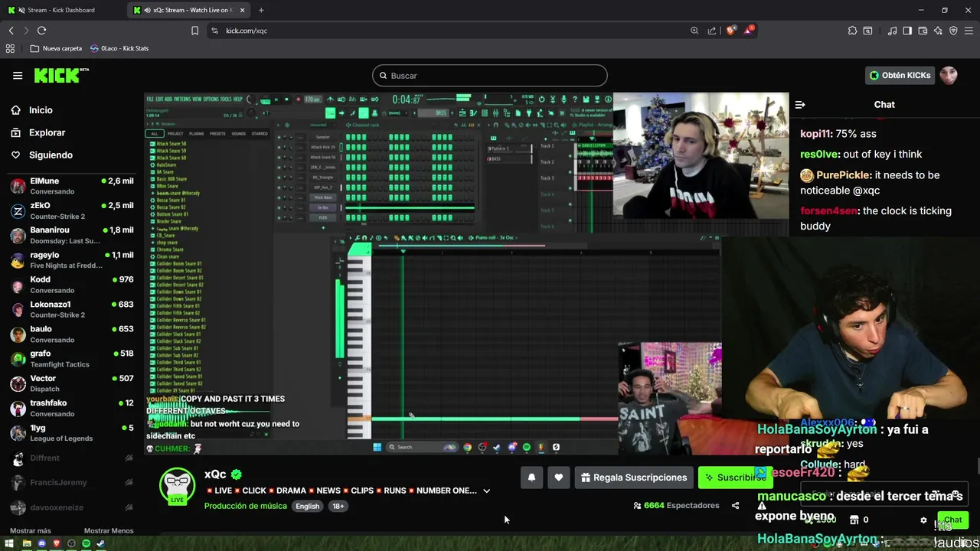Click Obtén KICKs button
The image size is (980, 551).
[x=900, y=75]
